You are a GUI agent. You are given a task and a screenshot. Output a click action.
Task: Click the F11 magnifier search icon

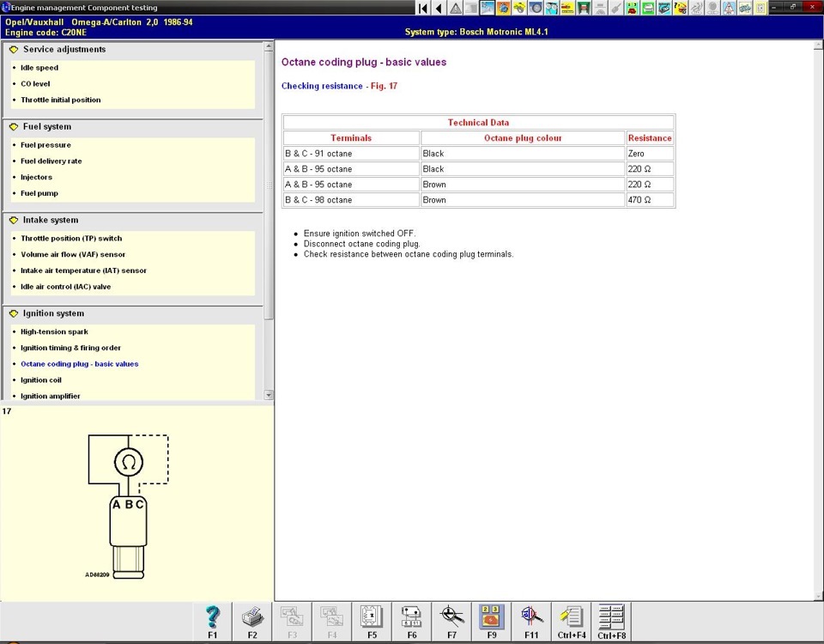pyautogui.click(x=532, y=622)
